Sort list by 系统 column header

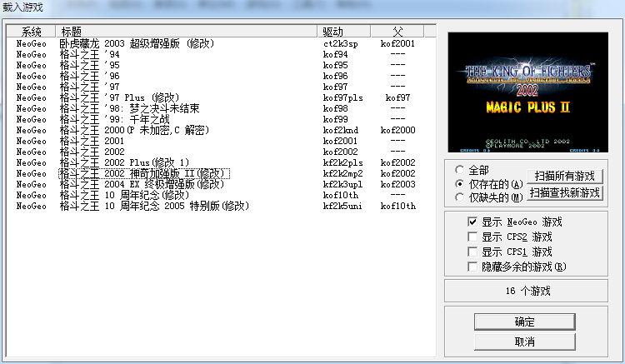(31, 31)
